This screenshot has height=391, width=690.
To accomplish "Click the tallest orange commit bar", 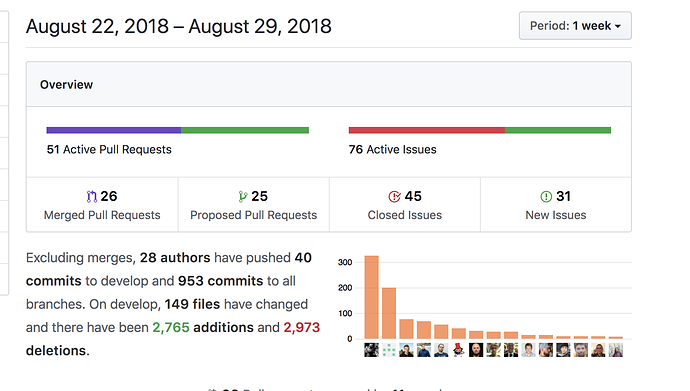I will [x=371, y=297].
